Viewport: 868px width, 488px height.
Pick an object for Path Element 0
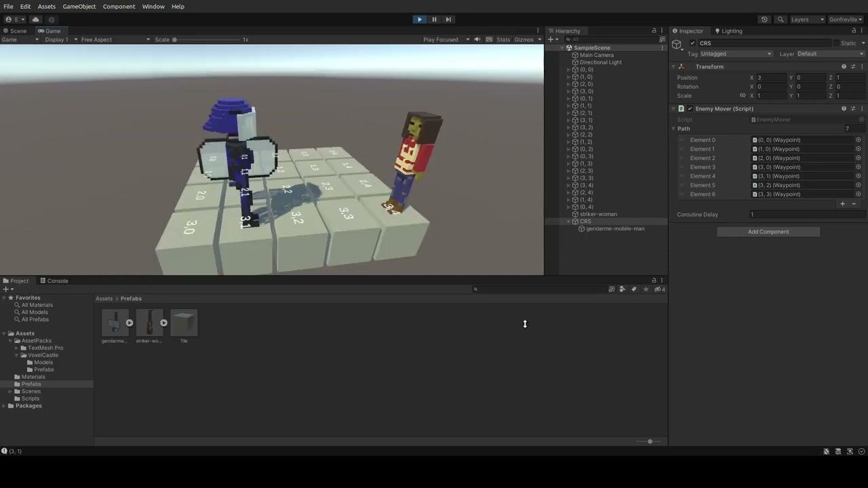pyautogui.click(x=858, y=140)
